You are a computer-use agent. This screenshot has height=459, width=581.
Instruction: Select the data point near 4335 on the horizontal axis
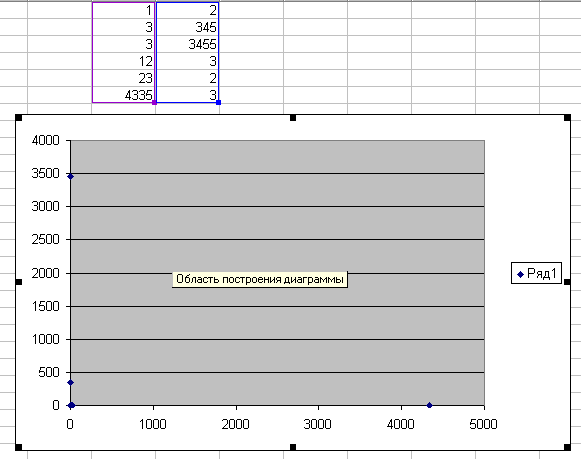click(429, 405)
